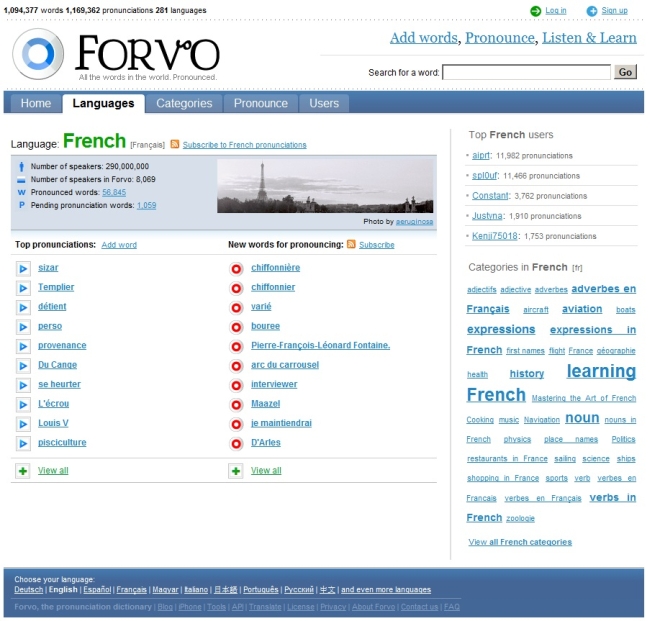650x621 pixels.
Task: Click record icon next to Maazel
Action: (236, 405)
